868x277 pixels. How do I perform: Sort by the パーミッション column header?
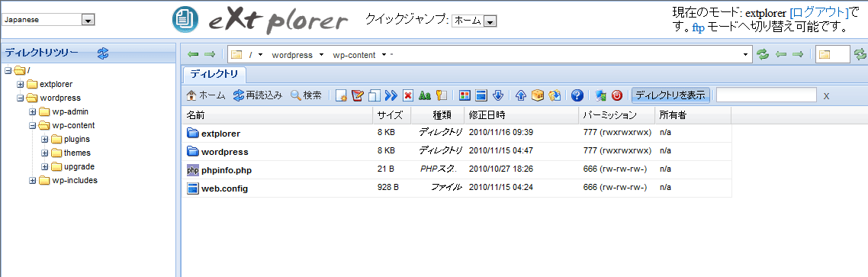[617, 115]
